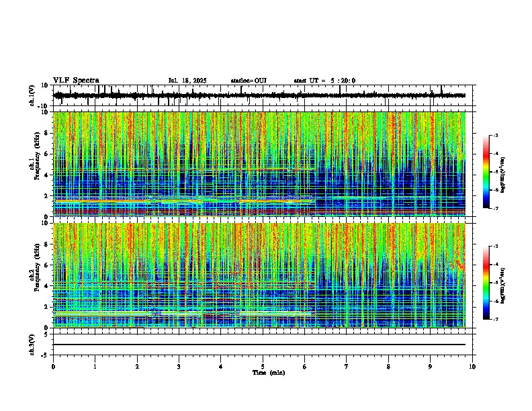Click inside the ch.2 frequency spectrogram

(x=259, y=275)
